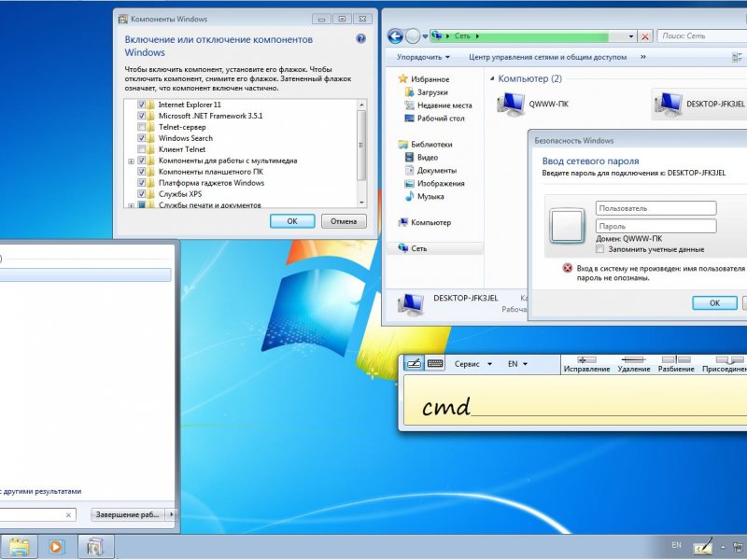
Task: Uncheck Internet Explorer 11
Action: 142,105
